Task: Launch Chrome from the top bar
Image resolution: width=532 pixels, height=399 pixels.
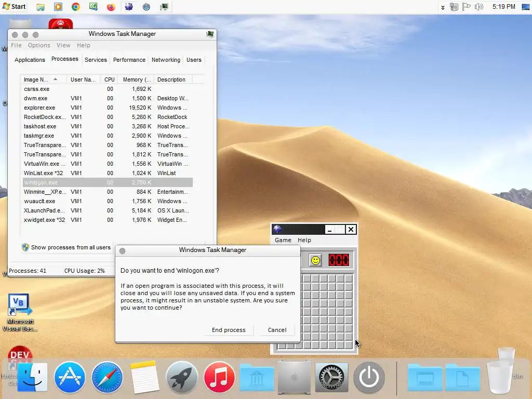Action: [76, 7]
